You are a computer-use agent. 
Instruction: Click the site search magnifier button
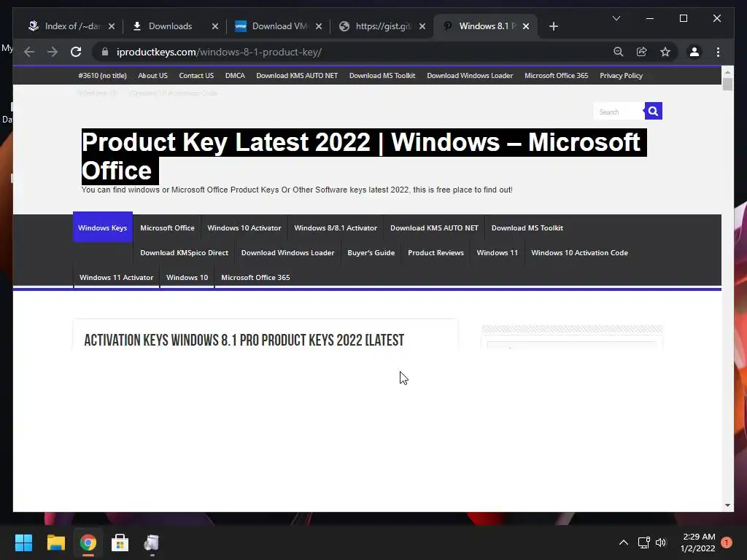point(653,111)
